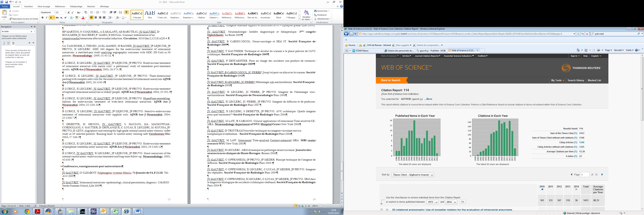Viewport: 644px width, 215px height.
Task: Expand font color dropdown arrow
Action: tap(86, 18)
